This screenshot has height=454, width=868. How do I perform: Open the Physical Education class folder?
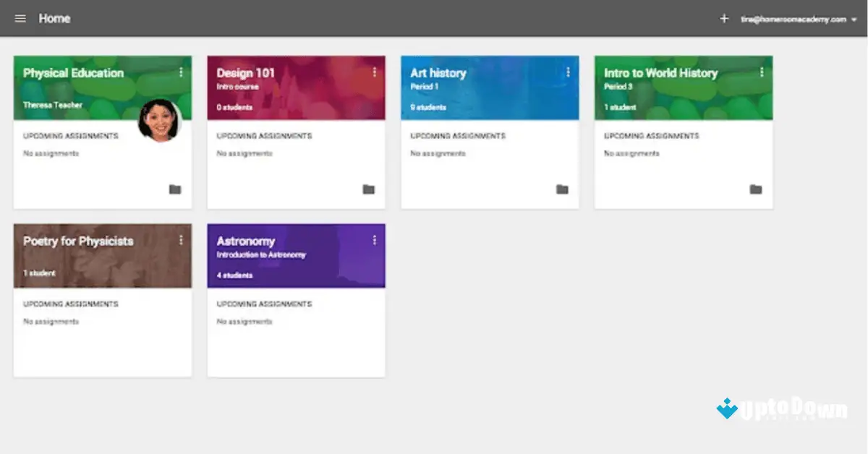click(174, 189)
